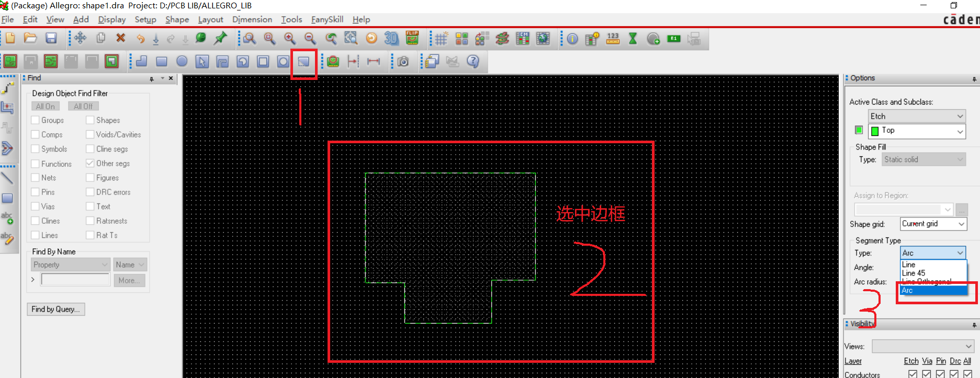The height and width of the screenshot is (378, 980).
Task: Open the Dimension menu
Action: [x=252, y=19]
